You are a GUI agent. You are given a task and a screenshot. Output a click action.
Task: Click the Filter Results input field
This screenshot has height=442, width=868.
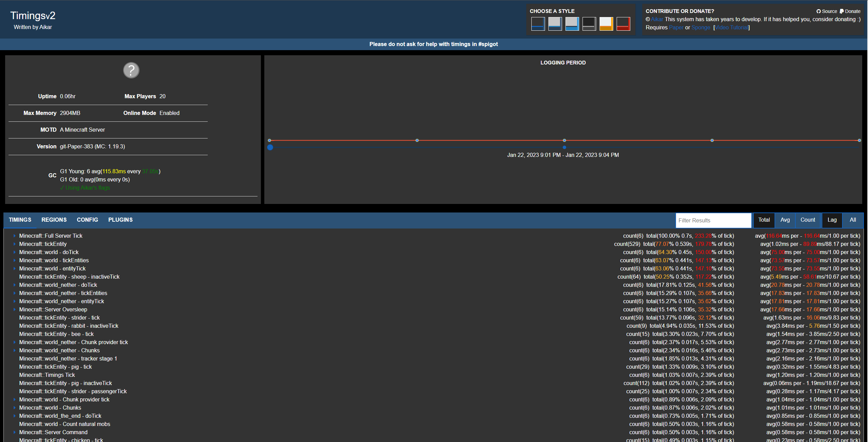(713, 220)
